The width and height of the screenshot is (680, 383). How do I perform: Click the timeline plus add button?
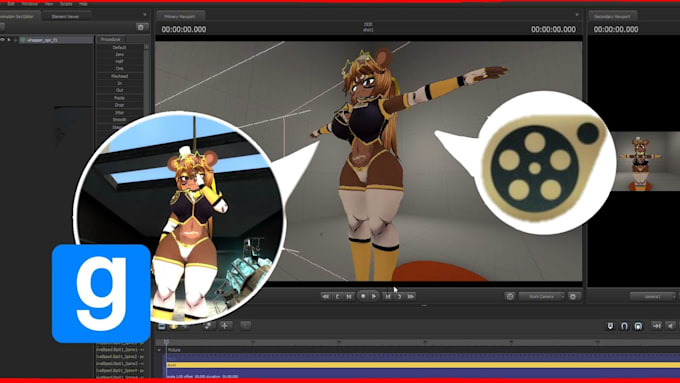225,325
